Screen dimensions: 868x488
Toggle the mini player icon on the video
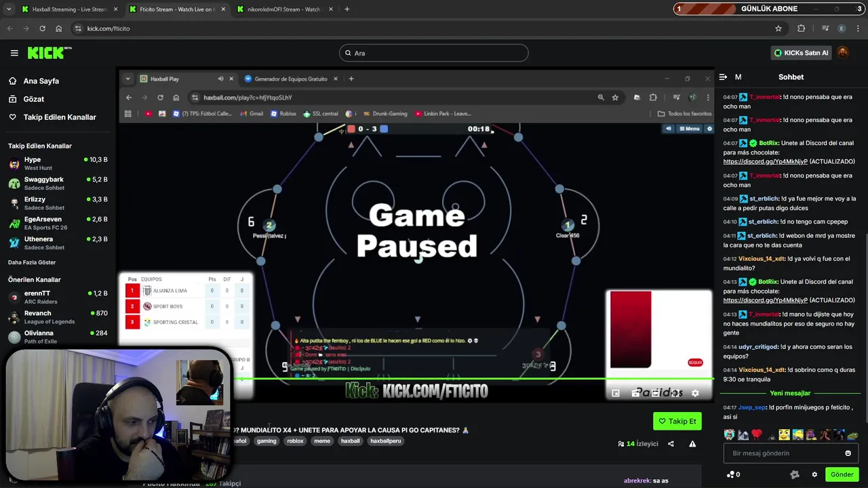click(x=615, y=393)
